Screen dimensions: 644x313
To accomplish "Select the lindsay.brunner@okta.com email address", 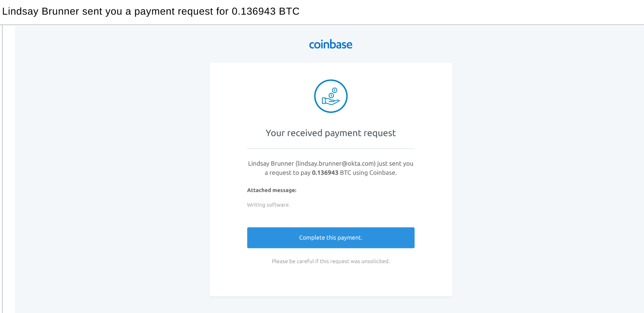I will click(336, 163).
